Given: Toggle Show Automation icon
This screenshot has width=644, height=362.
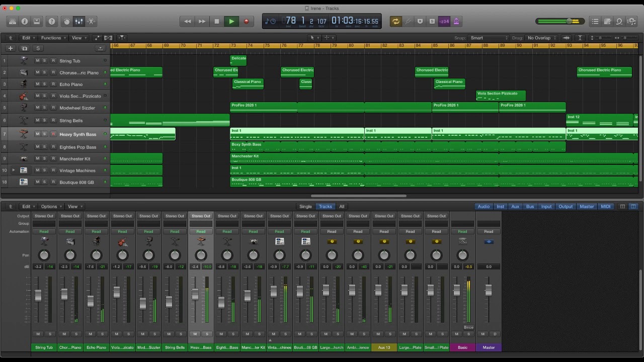Looking at the screenshot, I should point(97,38).
